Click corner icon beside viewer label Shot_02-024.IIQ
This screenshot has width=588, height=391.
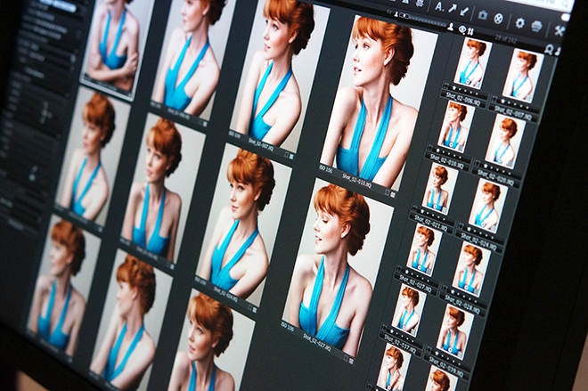click(255, 310)
